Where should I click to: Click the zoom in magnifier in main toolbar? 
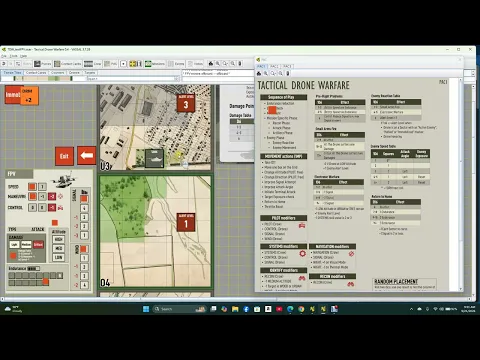(x=218, y=64)
